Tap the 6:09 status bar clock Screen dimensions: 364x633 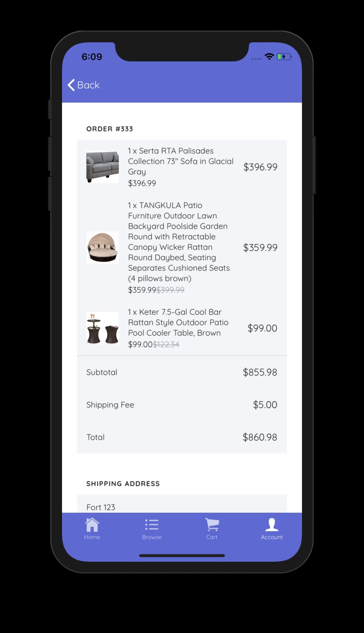tap(92, 57)
